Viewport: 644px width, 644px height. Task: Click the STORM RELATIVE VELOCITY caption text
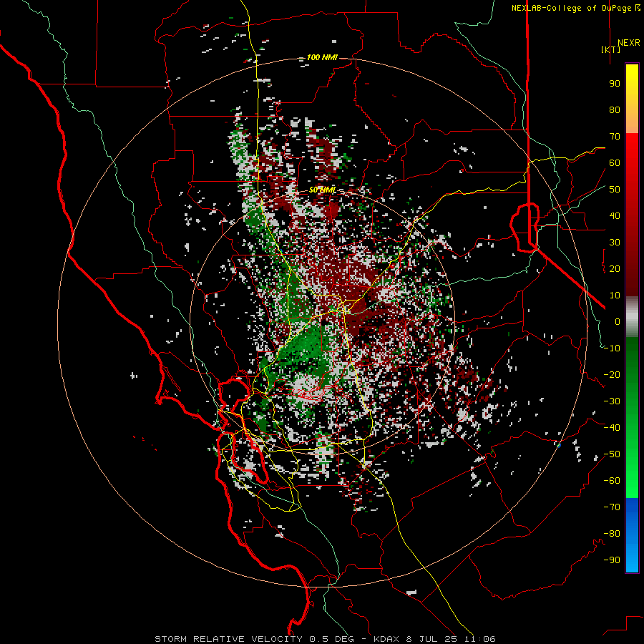(x=229, y=639)
